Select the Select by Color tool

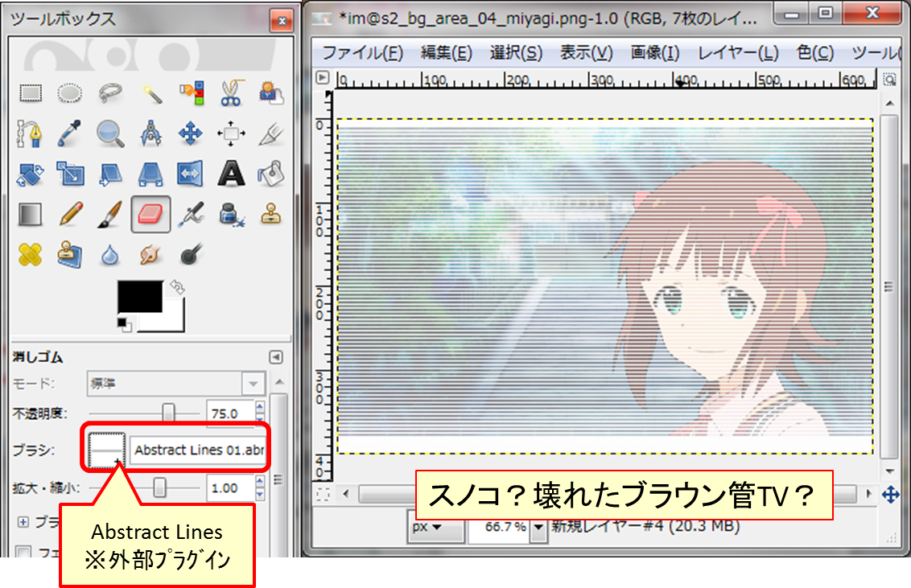192,93
